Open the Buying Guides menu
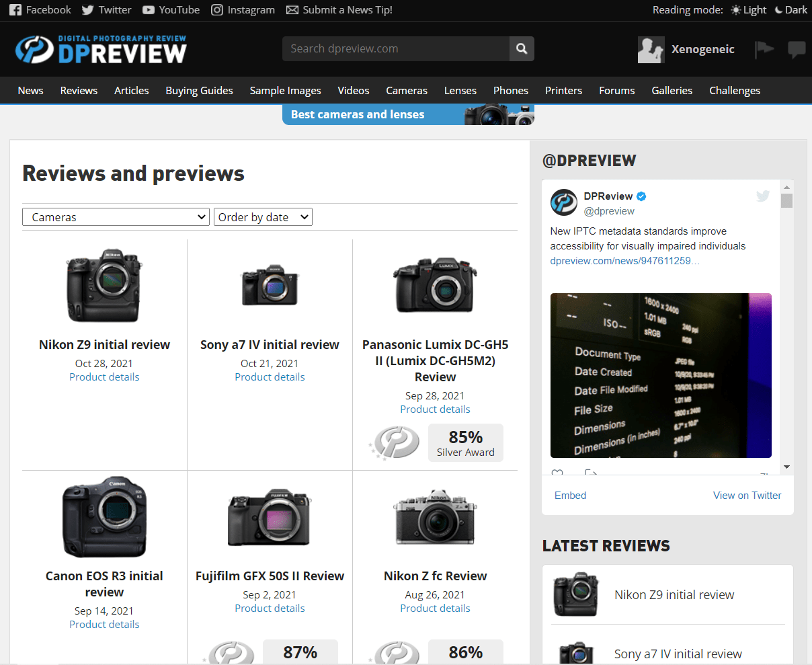This screenshot has width=812, height=665. 199,90
